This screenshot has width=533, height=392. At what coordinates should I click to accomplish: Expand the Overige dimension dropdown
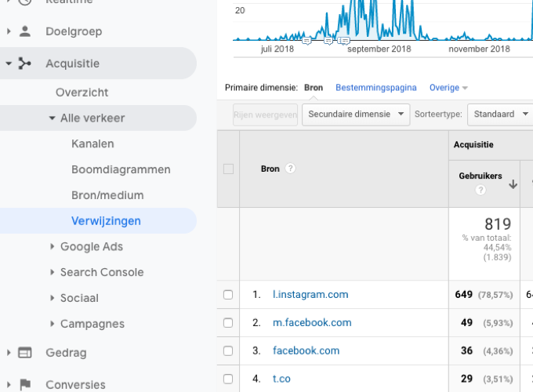click(x=448, y=88)
